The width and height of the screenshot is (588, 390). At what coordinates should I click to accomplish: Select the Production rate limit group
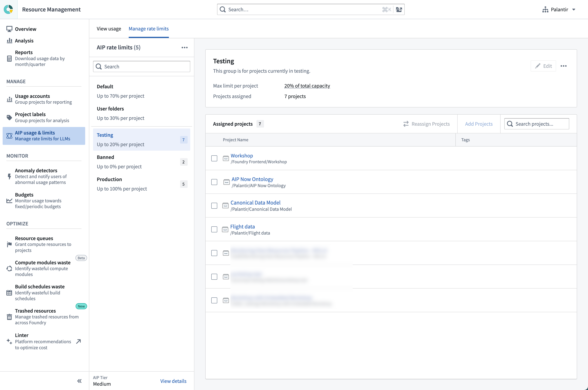(x=141, y=184)
